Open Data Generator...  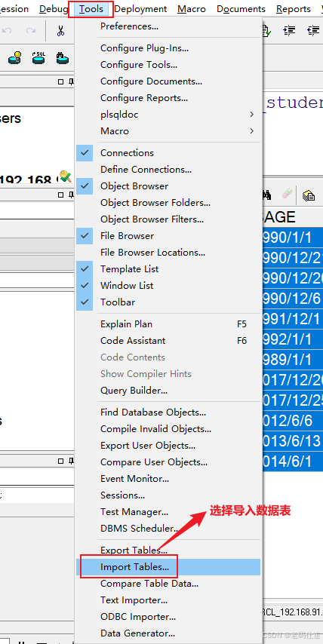tap(168, 633)
